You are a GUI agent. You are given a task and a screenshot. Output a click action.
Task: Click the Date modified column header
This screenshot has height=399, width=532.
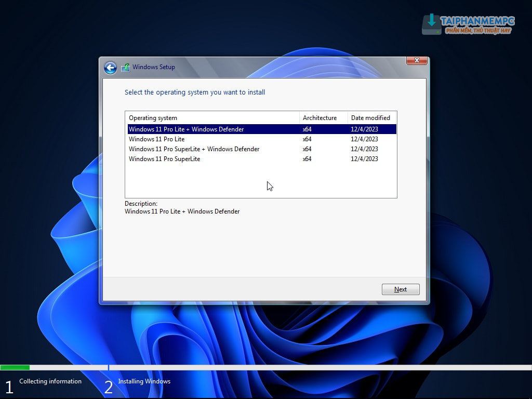(x=370, y=118)
